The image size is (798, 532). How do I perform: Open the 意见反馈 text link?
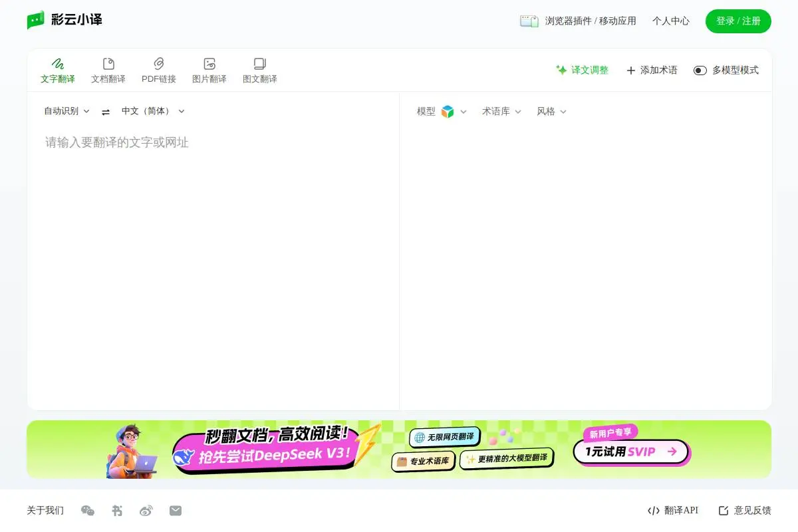click(753, 511)
